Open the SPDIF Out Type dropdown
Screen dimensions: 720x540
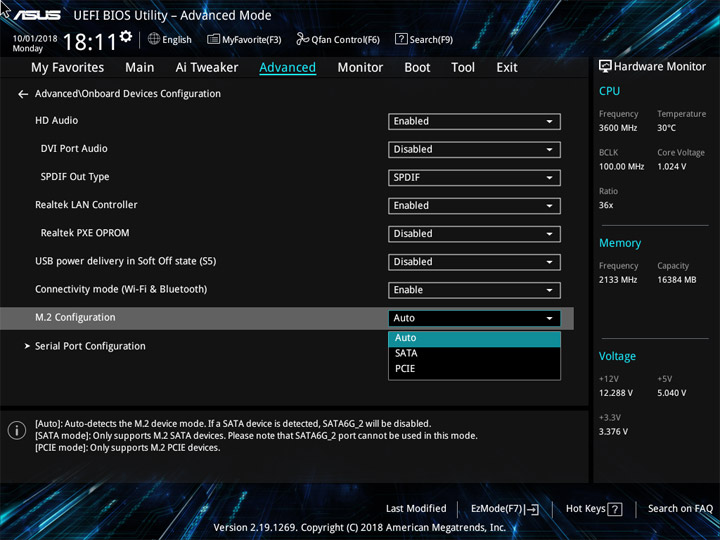[x=474, y=178]
